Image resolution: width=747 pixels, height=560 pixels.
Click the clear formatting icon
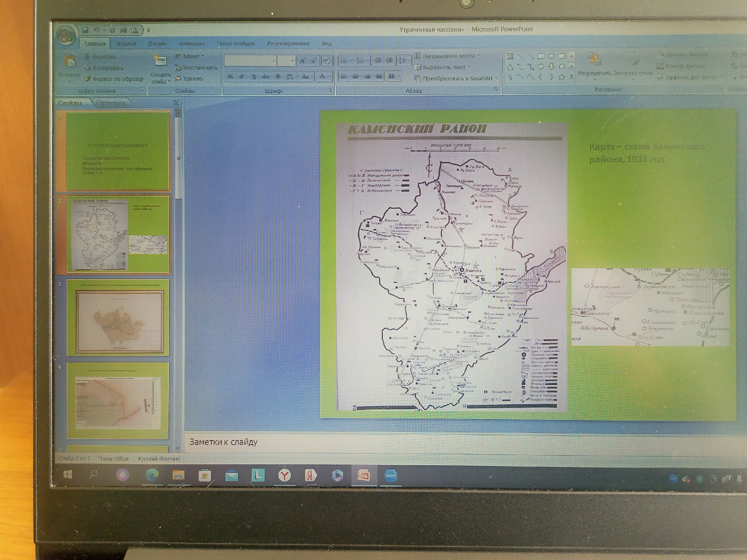[327, 61]
